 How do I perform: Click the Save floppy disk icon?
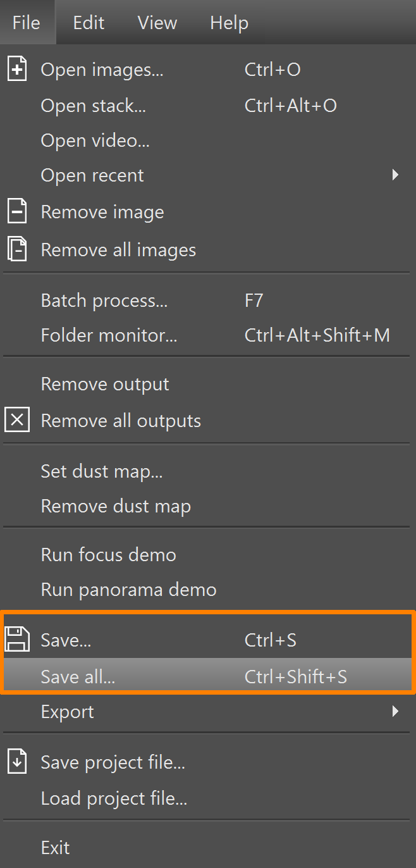click(17, 640)
